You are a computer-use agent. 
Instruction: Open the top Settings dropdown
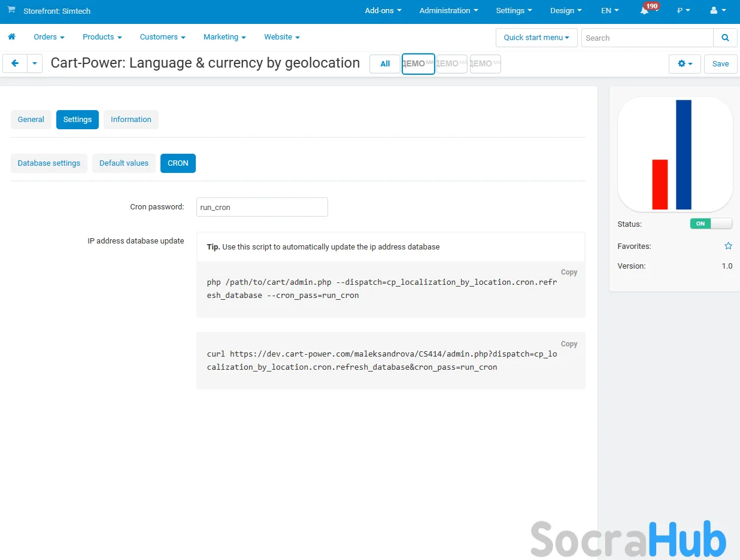(514, 11)
